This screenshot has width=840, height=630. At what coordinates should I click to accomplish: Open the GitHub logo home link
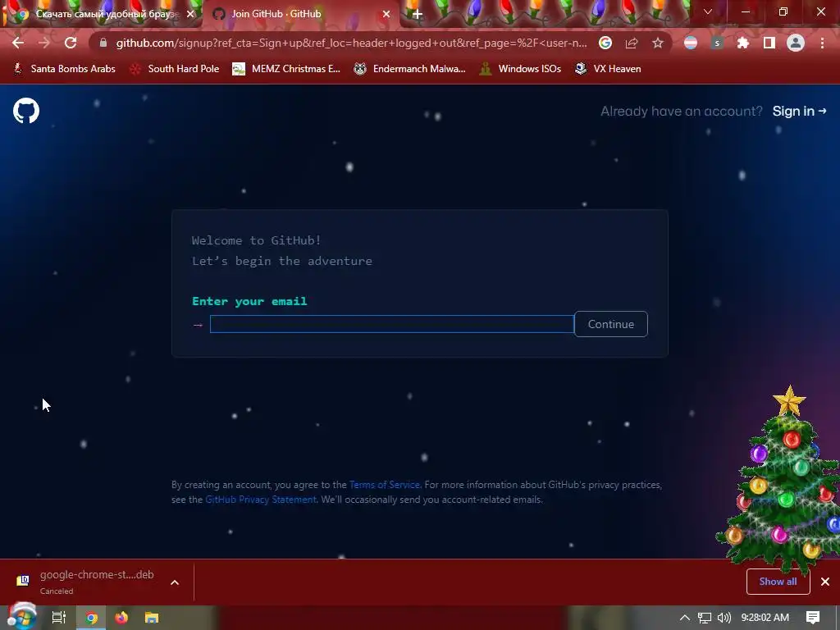tap(26, 111)
